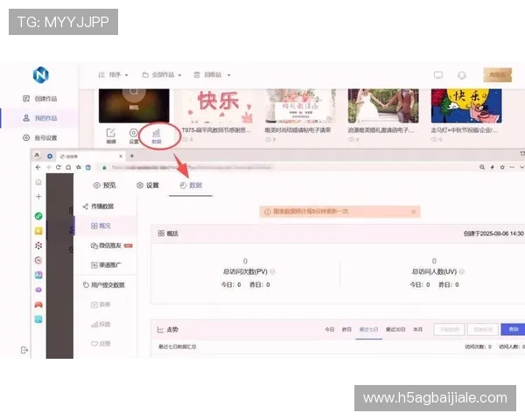Reload the page in the browser
This screenshot has height=420, width=525.
click(59, 167)
